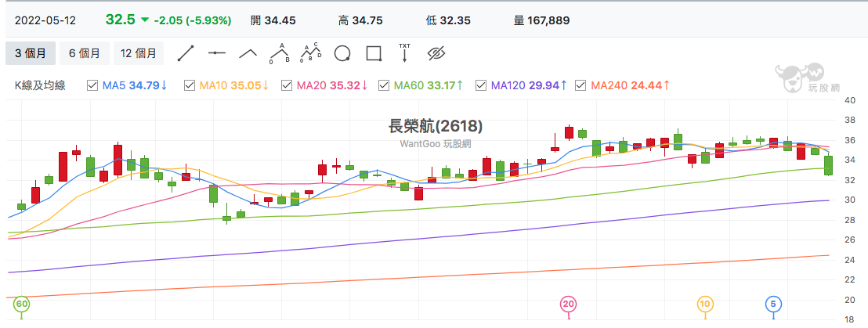Screen dimensions: 868x328
Task: Toggle drawings visibility with eye-slash icon
Action: click(x=436, y=53)
